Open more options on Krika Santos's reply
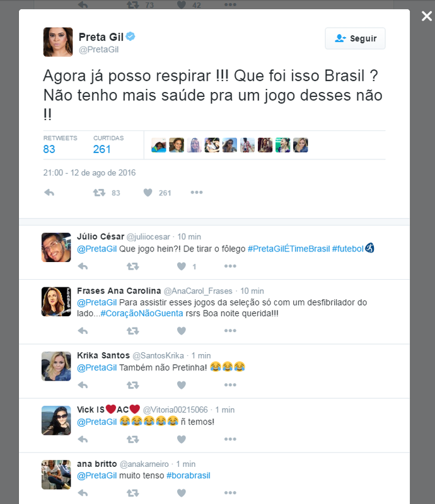This screenshot has height=504, width=435. (230, 385)
